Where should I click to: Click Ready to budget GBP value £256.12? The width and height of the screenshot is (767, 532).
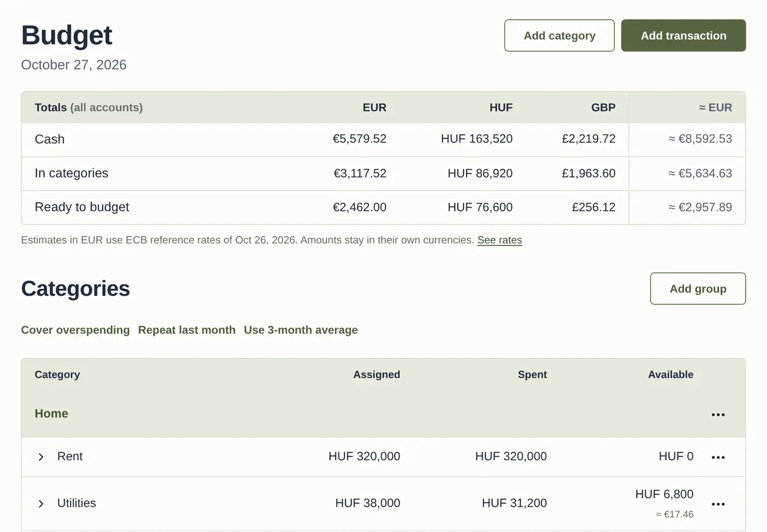[x=594, y=208]
